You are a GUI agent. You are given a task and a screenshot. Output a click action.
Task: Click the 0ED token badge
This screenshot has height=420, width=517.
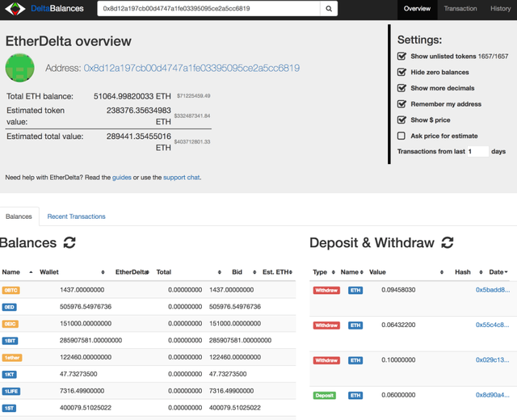[x=9, y=307]
